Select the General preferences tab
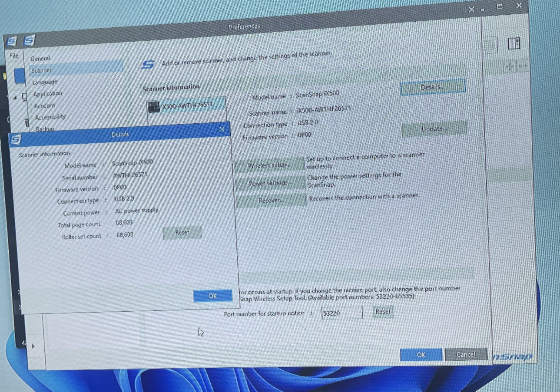This screenshot has height=392, width=560. tap(40, 59)
